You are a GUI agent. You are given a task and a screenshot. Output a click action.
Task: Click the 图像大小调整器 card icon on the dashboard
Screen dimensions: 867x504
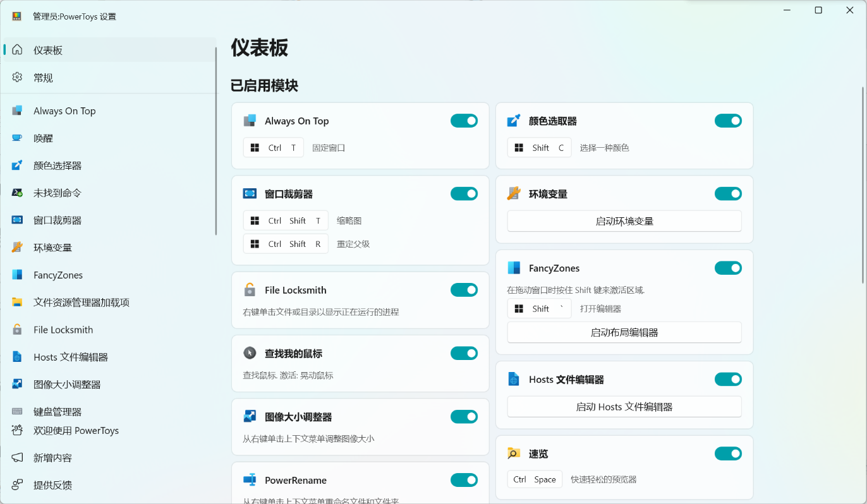coord(250,417)
